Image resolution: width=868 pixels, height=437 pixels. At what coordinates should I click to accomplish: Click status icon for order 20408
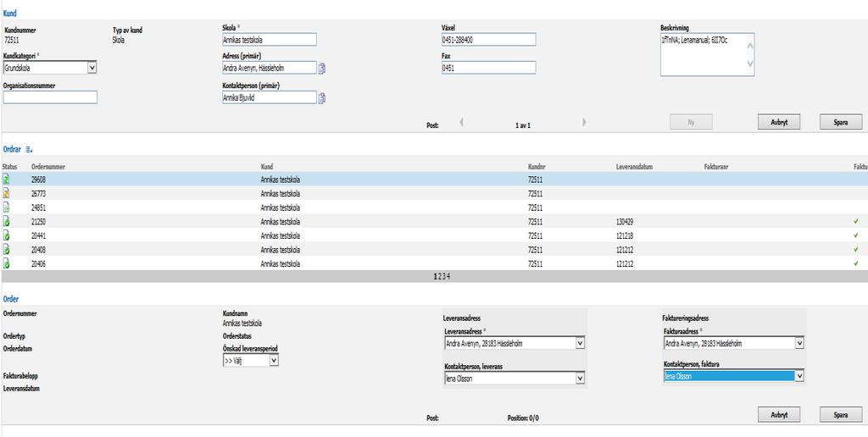6,250
